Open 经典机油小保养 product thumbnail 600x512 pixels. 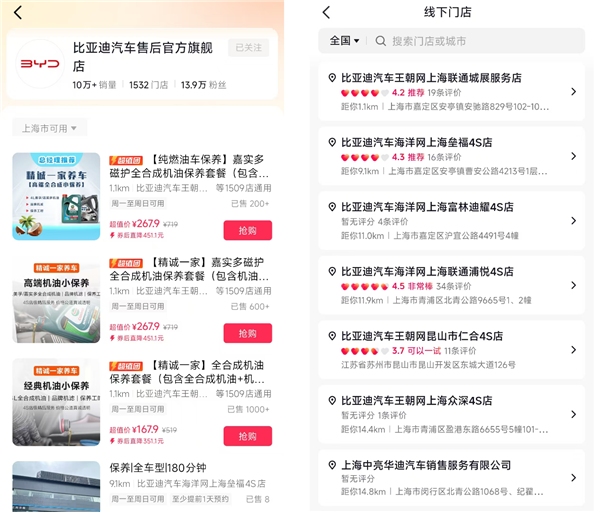point(56,403)
